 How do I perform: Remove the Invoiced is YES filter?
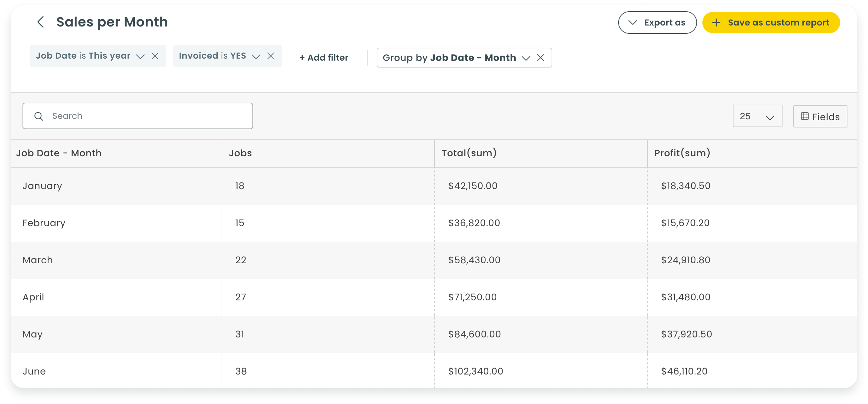pyautogui.click(x=271, y=56)
